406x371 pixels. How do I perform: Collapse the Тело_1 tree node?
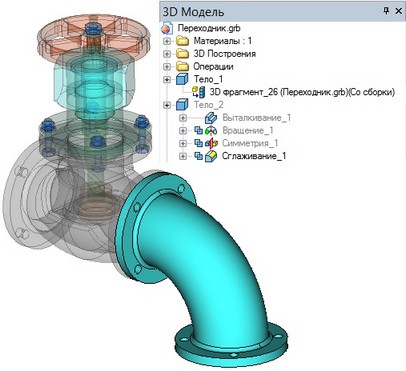tap(167, 79)
